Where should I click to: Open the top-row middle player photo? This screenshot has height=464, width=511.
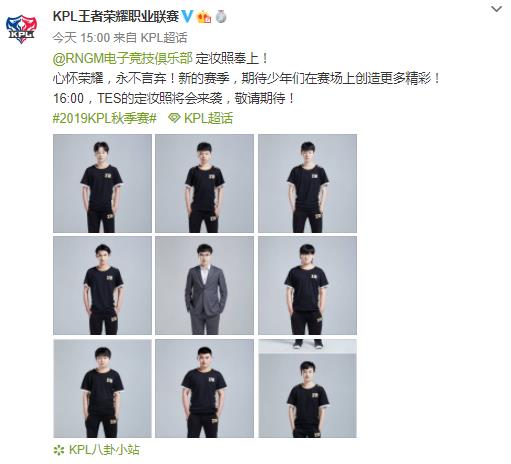(204, 183)
